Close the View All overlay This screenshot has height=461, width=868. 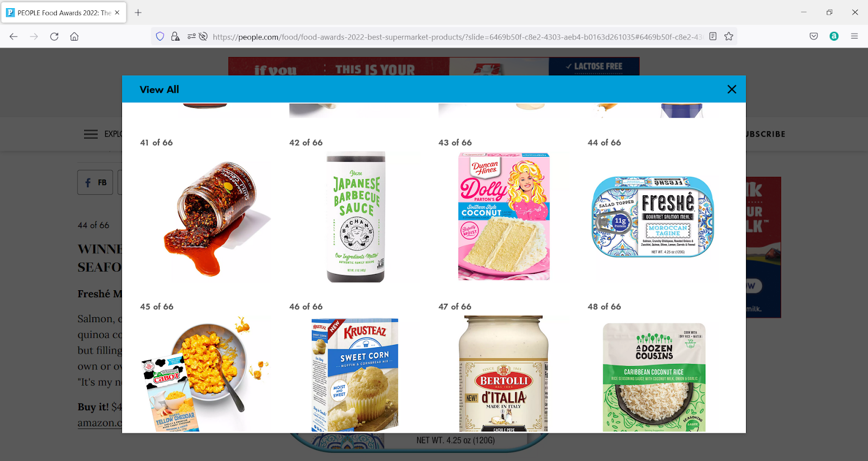click(731, 89)
